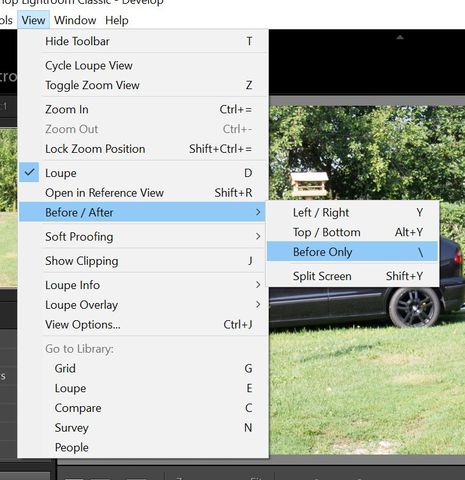Select Lock Zoom Position
This screenshot has height=480, width=465.
coord(143,149)
